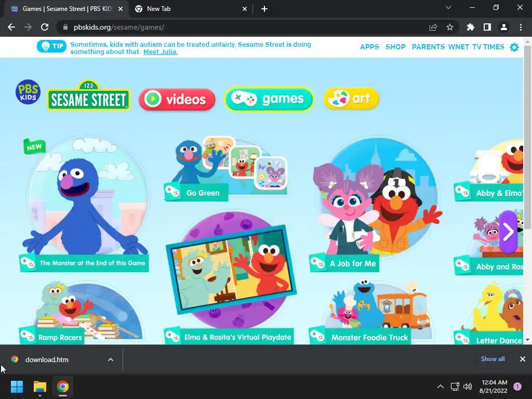The image size is (532, 399).
Task: Open the A Job for Me game
Action: click(375, 204)
